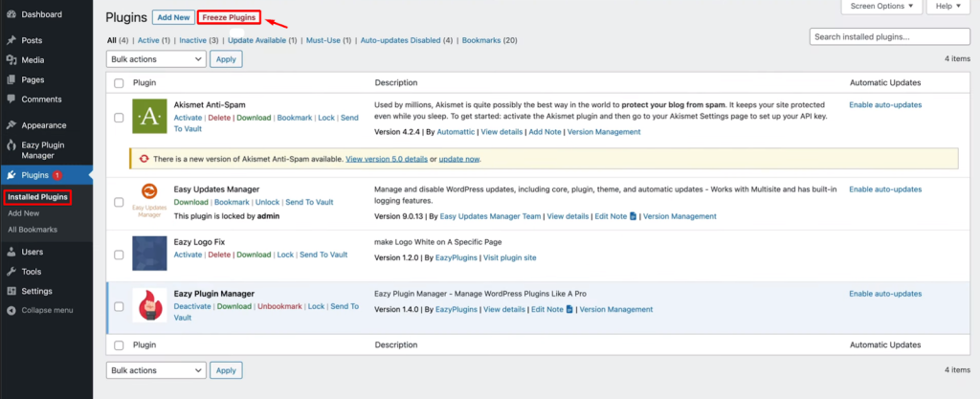Click note icon beside Easy Updates Manager Edit Note
This screenshot has width=980, height=399.
point(634,216)
